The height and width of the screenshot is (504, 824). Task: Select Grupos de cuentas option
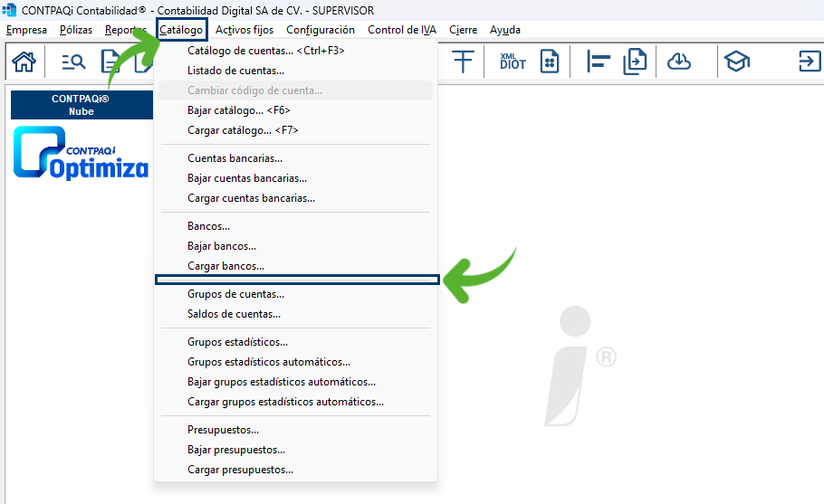[235, 294]
